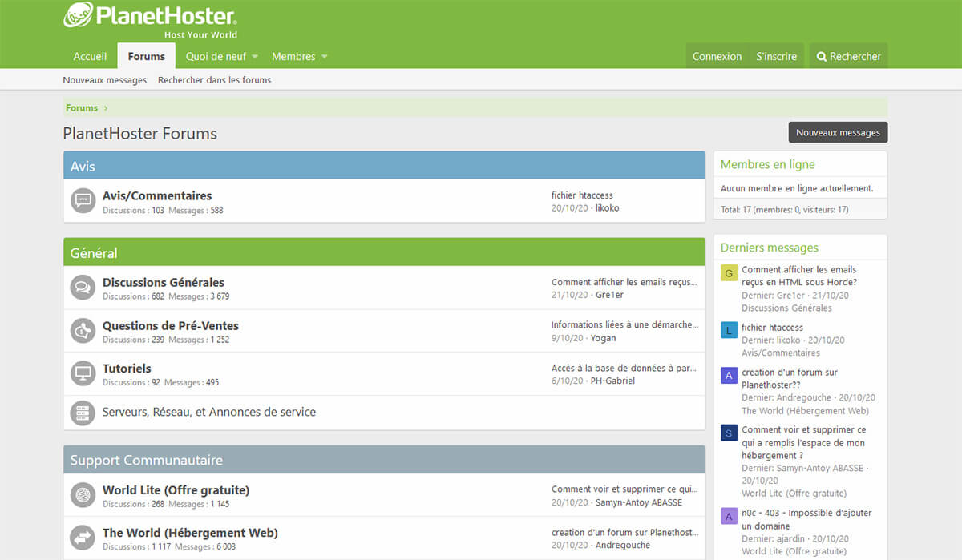Click the A avatar beside creation d'un forum
962x560 pixels.
click(729, 375)
